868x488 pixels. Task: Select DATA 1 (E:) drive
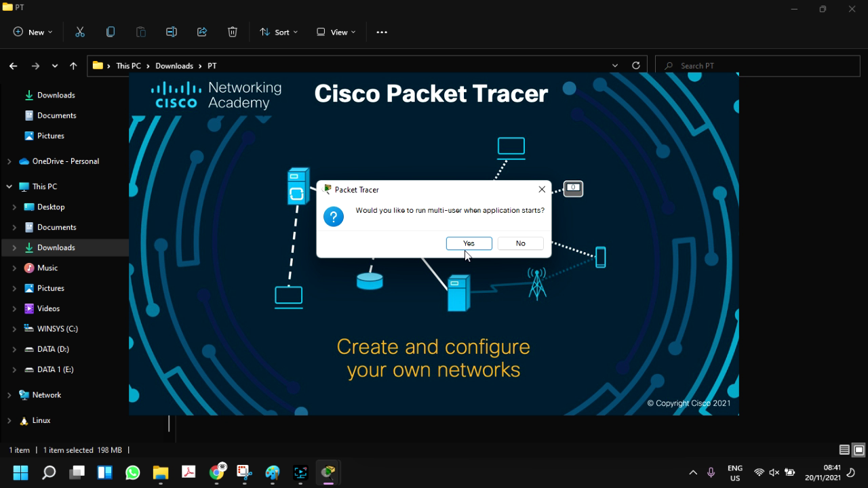55,369
